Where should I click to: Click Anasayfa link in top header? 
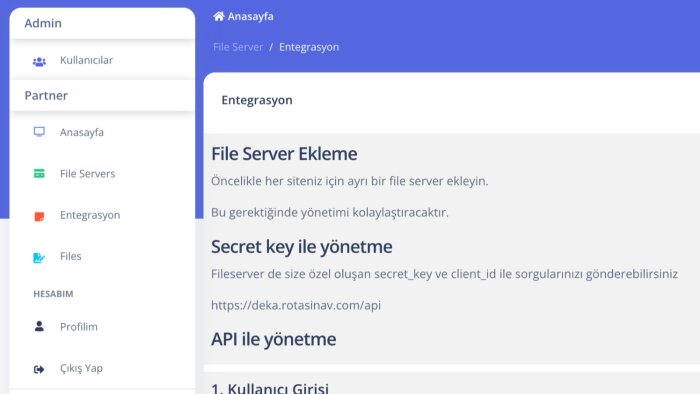click(250, 17)
